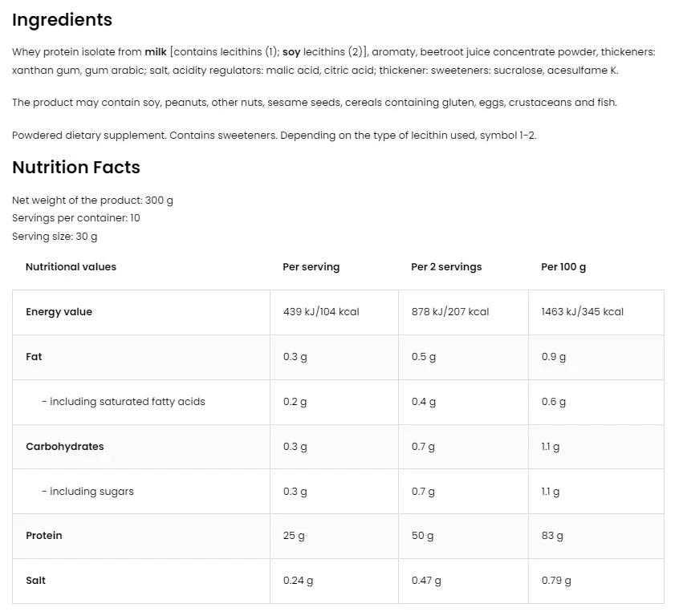Screen dimensions: 679x616
Task: Click the 83 g protein value
Action: pyautogui.click(x=552, y=536)
